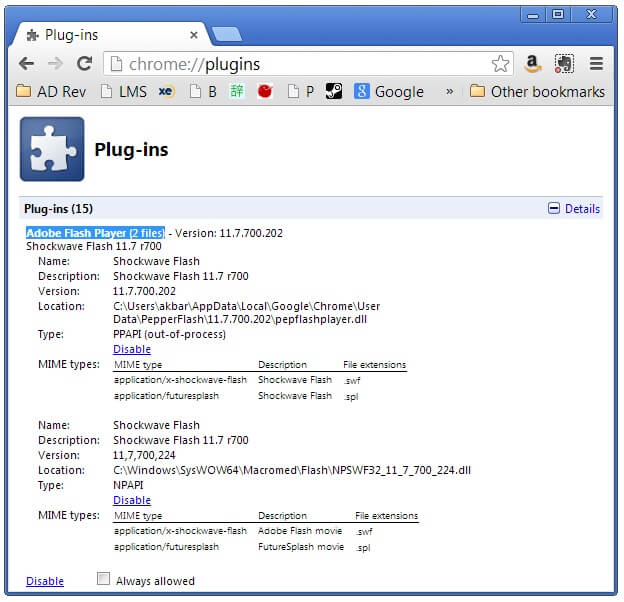This screenshot has width=624, height=602.
Task: Click version text 11,7,700,224
Action: point(144,455)
